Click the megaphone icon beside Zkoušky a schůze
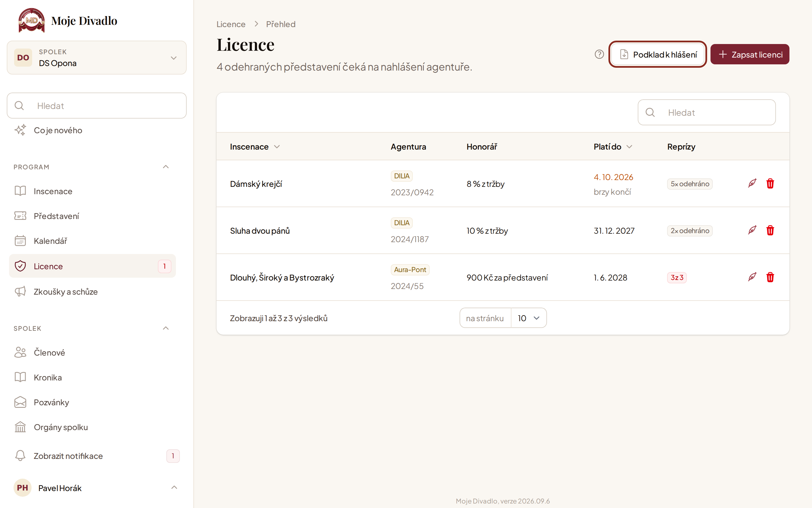The image size is (812, 508). click(20, 291)
